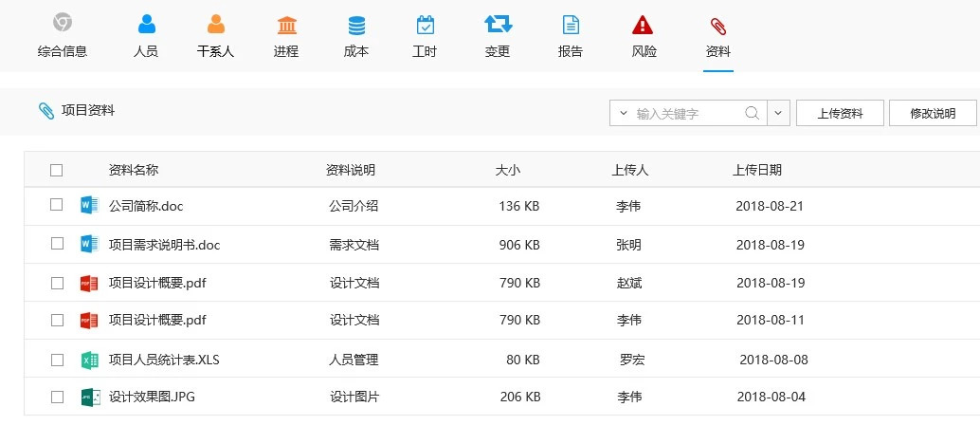Open the chevron inside keyword search box
980x444 pixels.
[x=623, y=113]
